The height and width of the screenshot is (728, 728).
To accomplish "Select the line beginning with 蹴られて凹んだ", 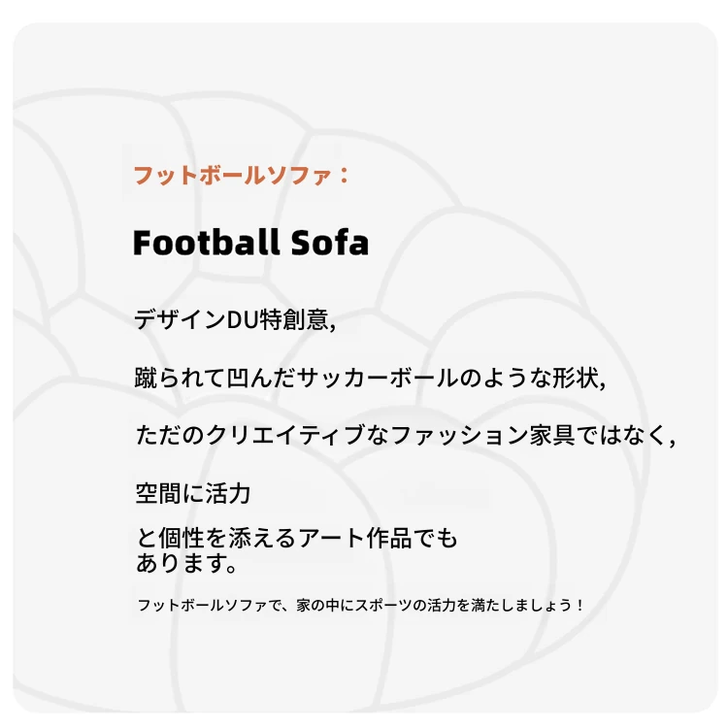I will tap(370, 378).
